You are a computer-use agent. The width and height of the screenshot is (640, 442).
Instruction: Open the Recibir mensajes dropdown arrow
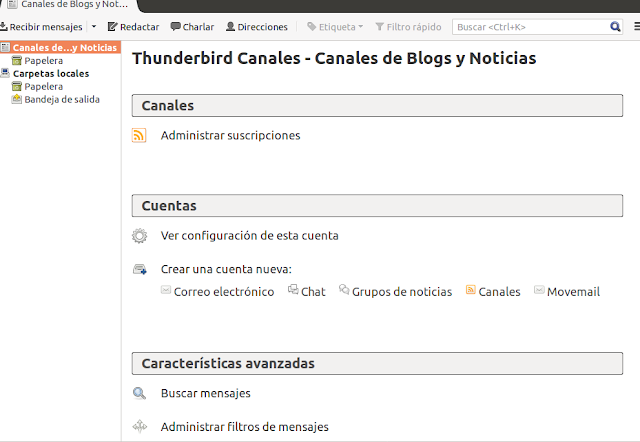(x=94, y=27)
